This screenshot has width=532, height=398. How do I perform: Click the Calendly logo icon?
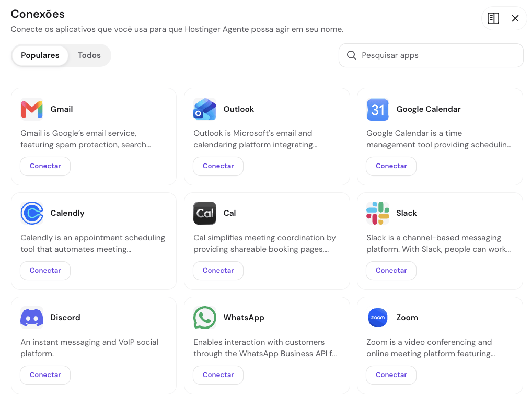click(32, 213)
